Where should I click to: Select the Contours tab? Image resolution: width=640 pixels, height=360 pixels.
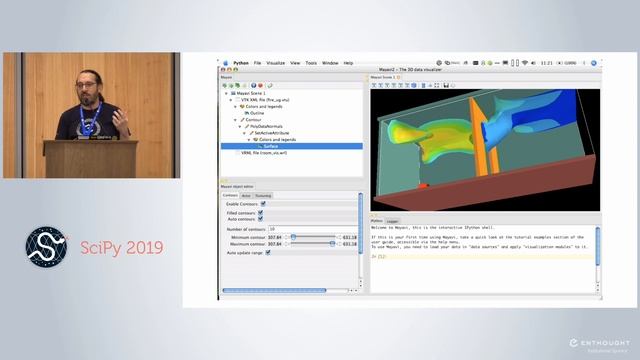230,196
